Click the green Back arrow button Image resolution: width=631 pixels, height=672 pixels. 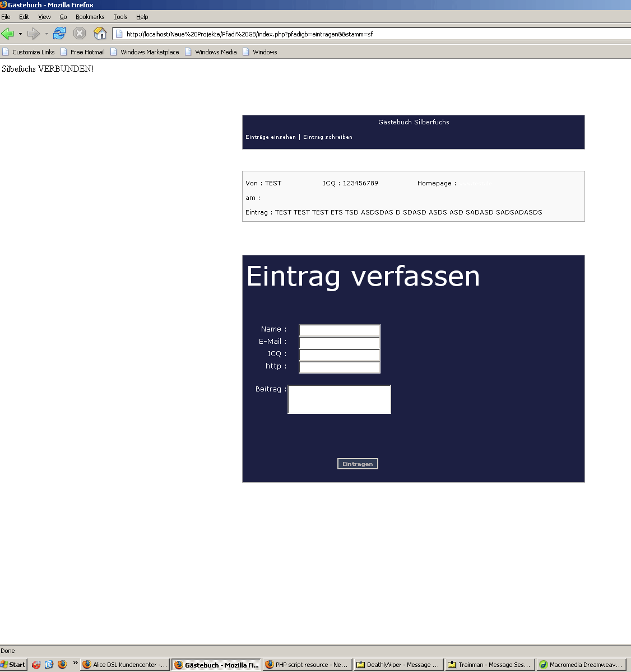8,34
